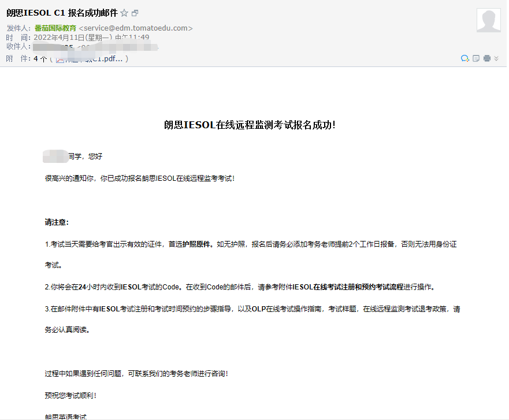Click text 很高兴的通知你 paragraph
The height and width of the screenshot is (420, 509).
140,179
